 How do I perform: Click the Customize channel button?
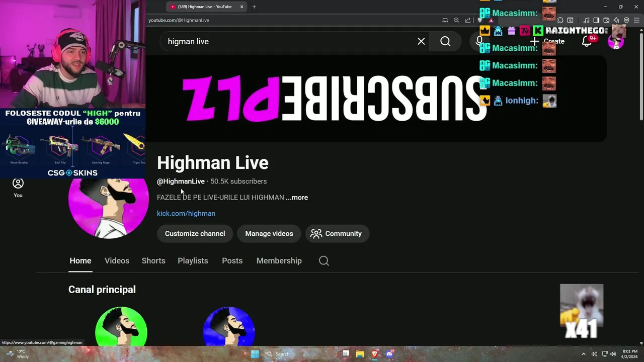tap(195, 233)
